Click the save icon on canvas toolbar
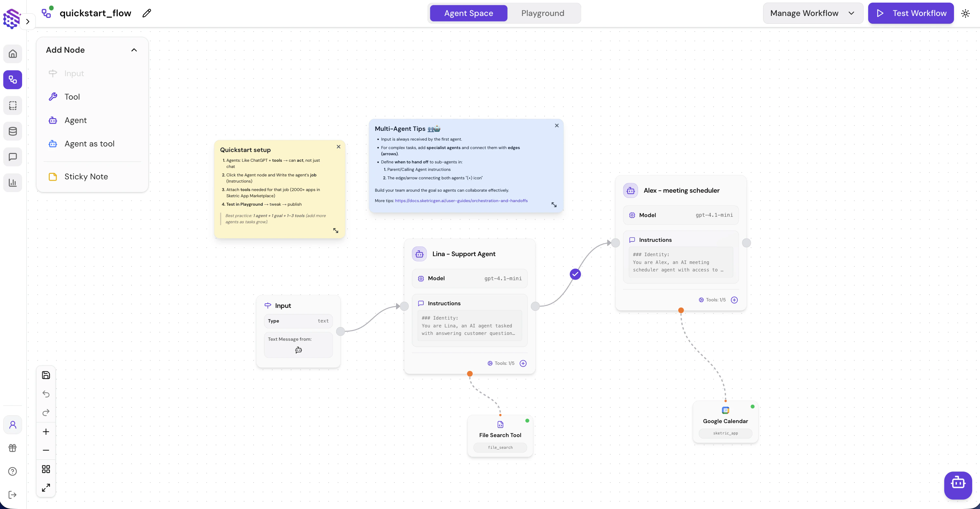Screen dimensions: 980x509 point(46,375)
